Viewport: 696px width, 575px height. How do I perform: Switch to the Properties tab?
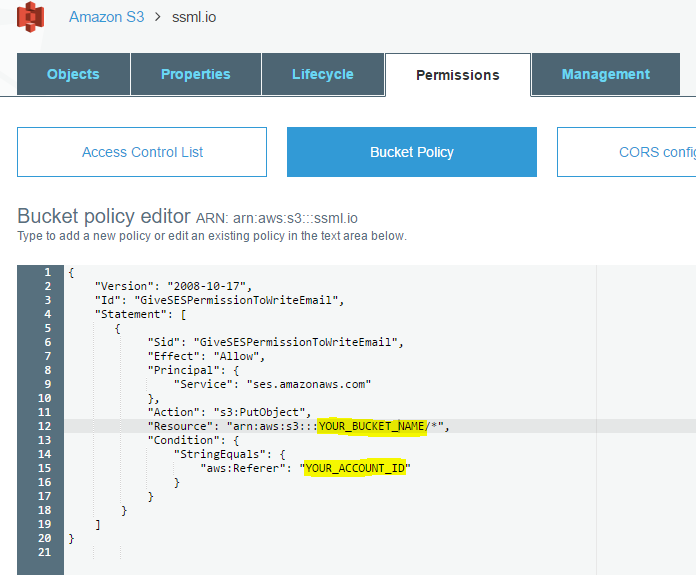click(196, 74)
